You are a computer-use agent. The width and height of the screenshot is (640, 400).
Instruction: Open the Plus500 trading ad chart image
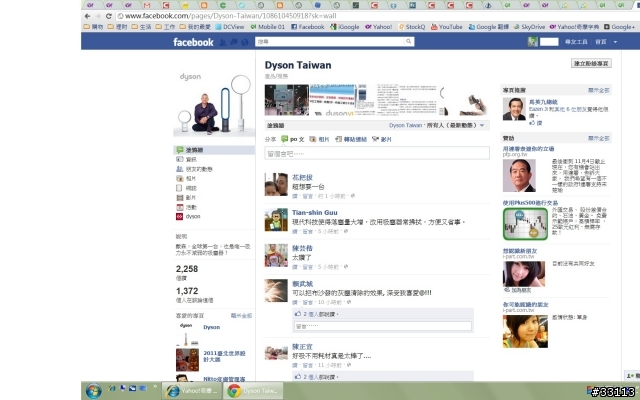(525, 224)
